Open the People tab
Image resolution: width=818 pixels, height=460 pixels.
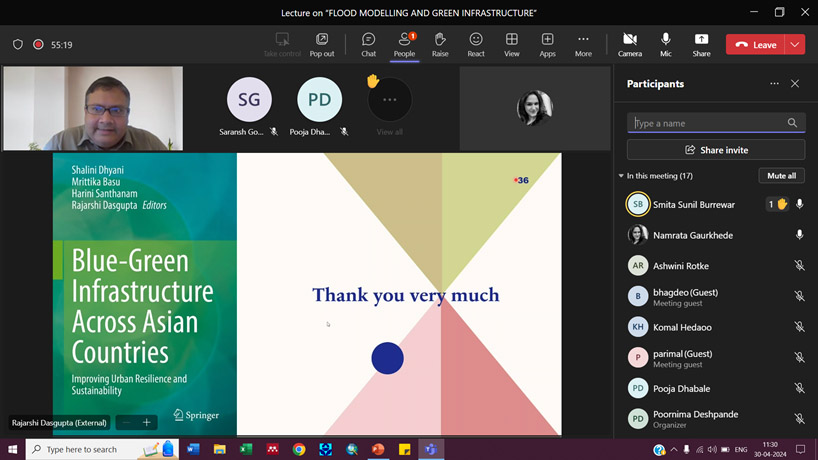(x=404, y=44)
